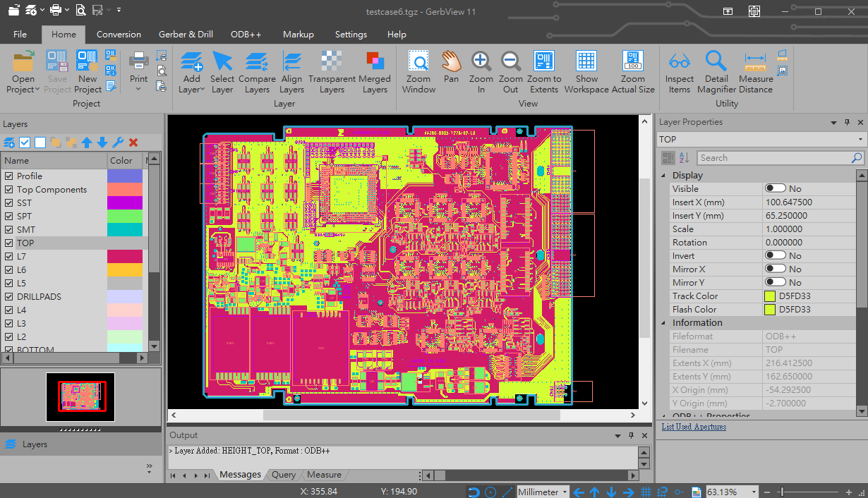Click the Zoom In magnifier
Screen dimensions: 868x498
pyautogui.click(x=481, y=72)
